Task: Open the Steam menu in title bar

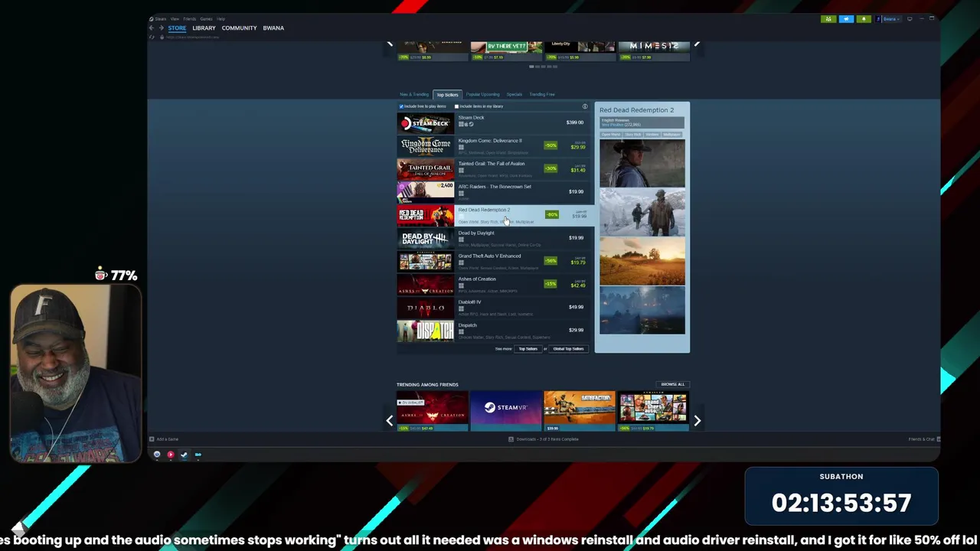Action: pyautogui.click(x=160, y=18)
